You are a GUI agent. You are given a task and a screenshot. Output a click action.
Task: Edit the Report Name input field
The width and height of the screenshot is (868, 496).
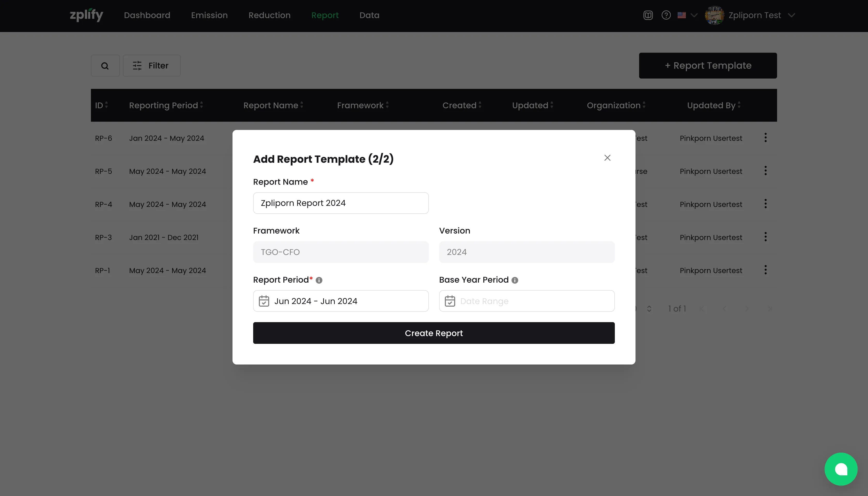pos(341,203)
